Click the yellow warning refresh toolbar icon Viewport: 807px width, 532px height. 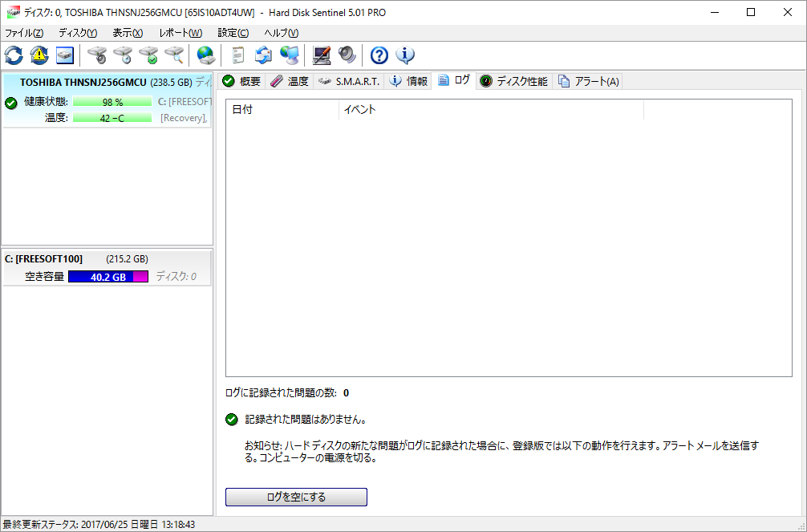coord(39,55)
